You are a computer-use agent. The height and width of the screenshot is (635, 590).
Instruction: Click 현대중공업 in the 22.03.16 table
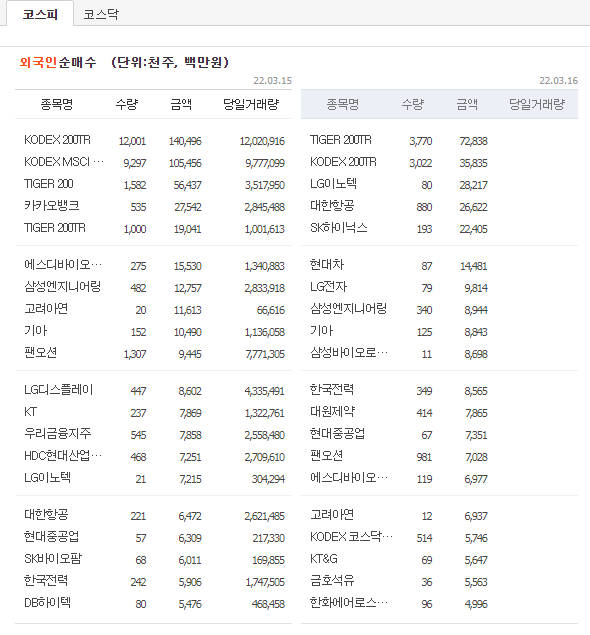click(x=337, y=434)
